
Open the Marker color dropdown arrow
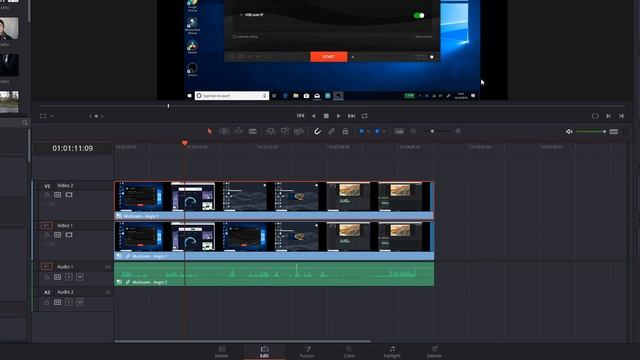coord(384,131)
